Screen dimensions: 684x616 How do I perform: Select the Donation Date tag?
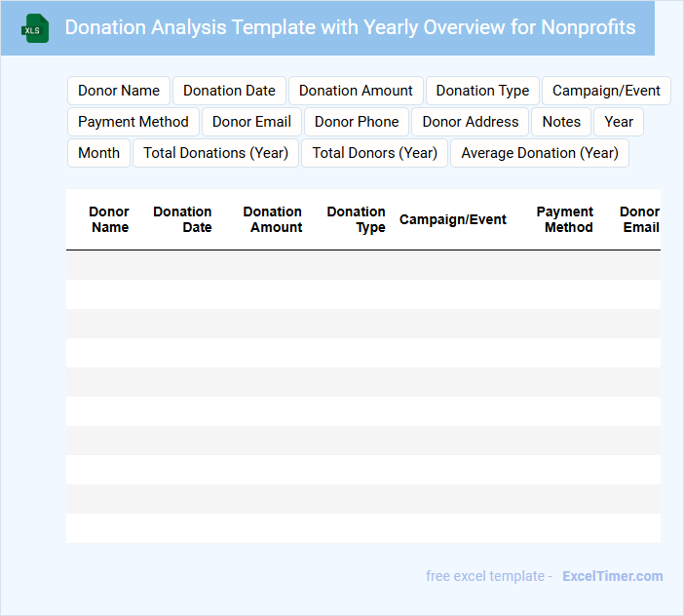pyautogui.click(x=229, y=91)
